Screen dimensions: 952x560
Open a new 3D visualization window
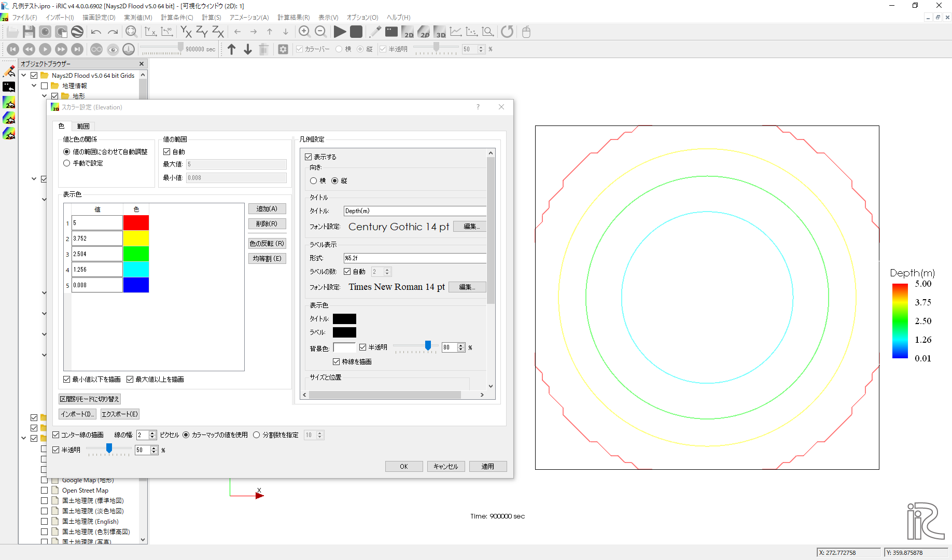pos(440,32)
